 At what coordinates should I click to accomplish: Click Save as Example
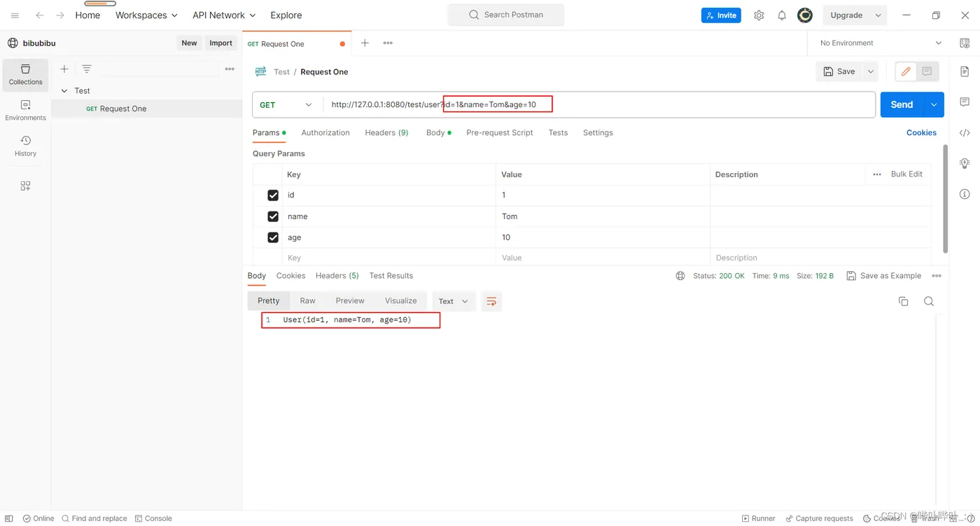[x=884, y=276]
